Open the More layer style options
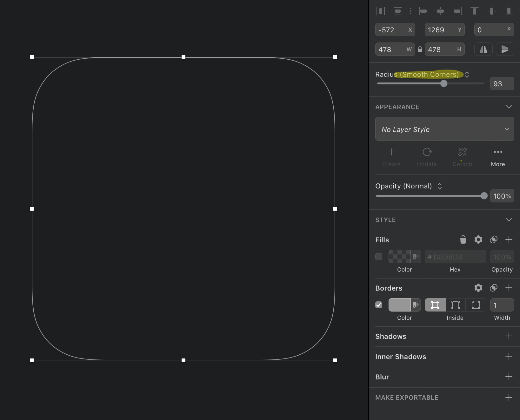This screenshot has height=420, width=520. (498, 158)
